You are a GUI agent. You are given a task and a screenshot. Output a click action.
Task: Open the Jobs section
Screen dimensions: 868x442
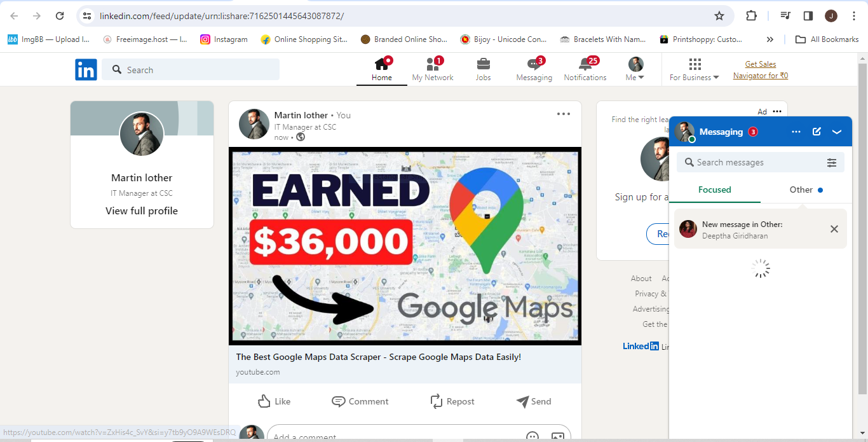483,69
